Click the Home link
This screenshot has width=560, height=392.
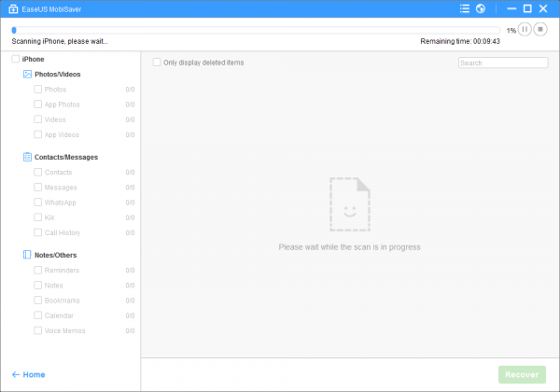[34, 374]
